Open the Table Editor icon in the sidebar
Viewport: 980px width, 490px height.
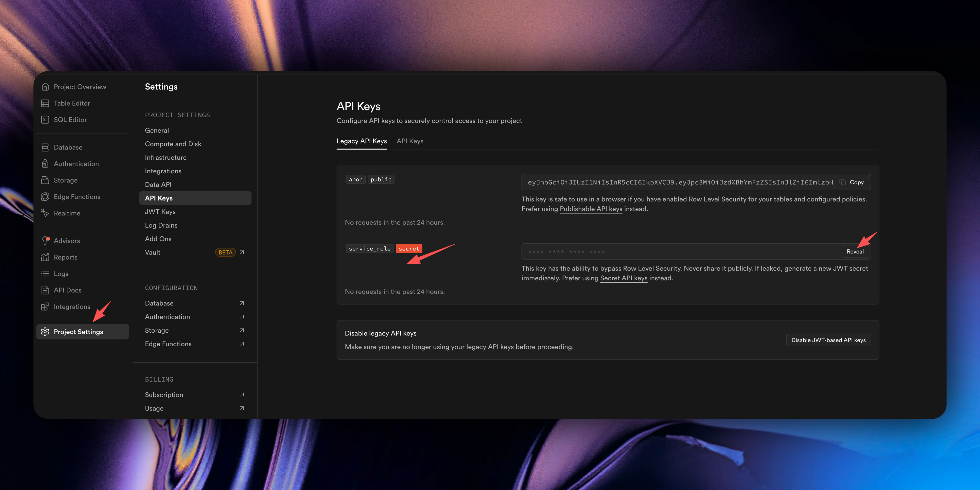[45, 103]
